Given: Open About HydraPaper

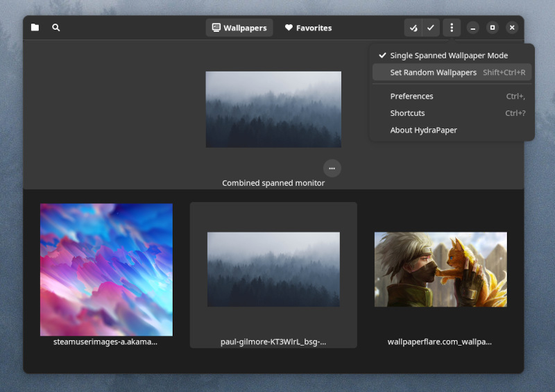Looking at the screenshot, I should (452, 130).
